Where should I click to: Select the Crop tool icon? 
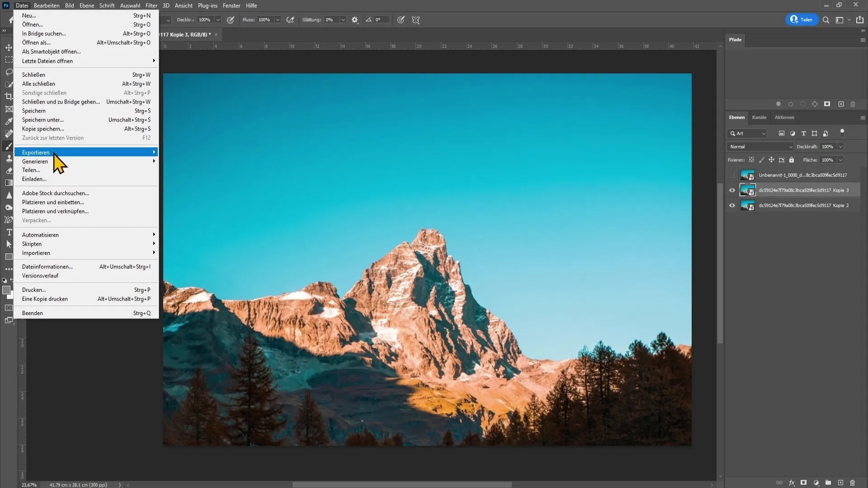click(9, 97)
